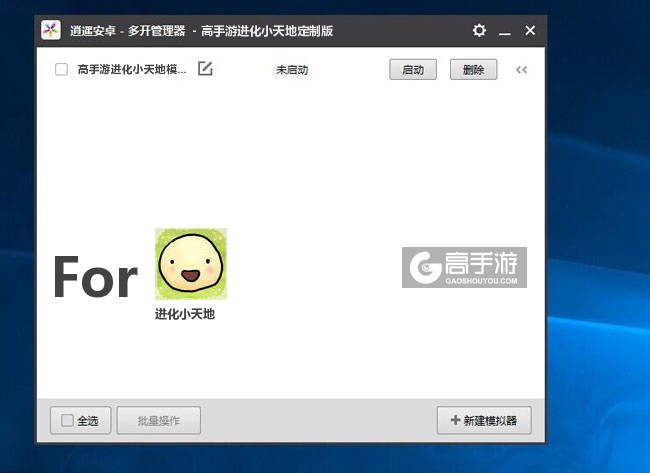The width and height of the screenshot is (650, 473).
Task: Click the 启动 button to start emulator
Action: point(413,70)
